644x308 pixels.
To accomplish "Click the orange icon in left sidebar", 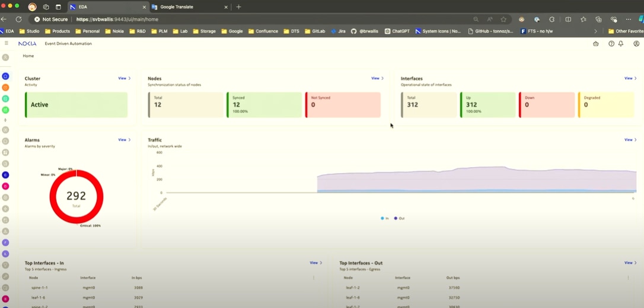I will tap(5, 87).
